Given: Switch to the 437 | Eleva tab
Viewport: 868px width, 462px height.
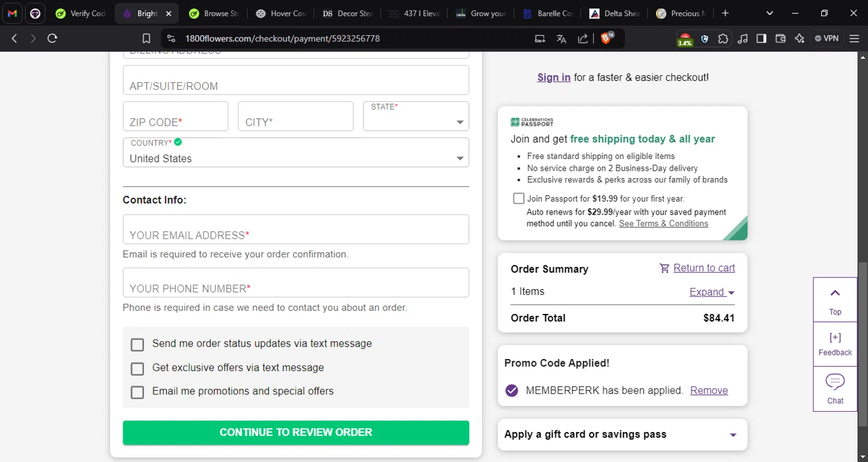Looking at the screenshot, I should (x=414, y=13).
